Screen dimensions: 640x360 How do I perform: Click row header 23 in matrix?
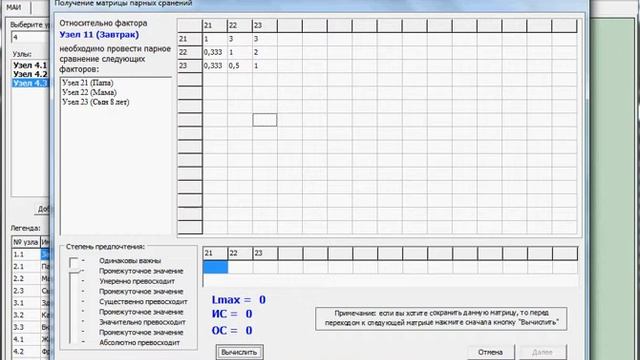190,66
